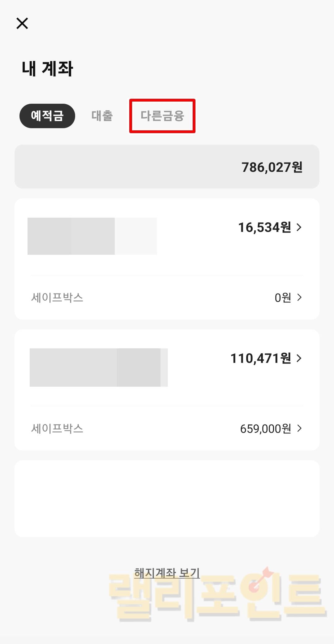Viewport: 334px width, 644px height.
Task: Open chevron next to 16,534원
Action: (x=299, y=227)
